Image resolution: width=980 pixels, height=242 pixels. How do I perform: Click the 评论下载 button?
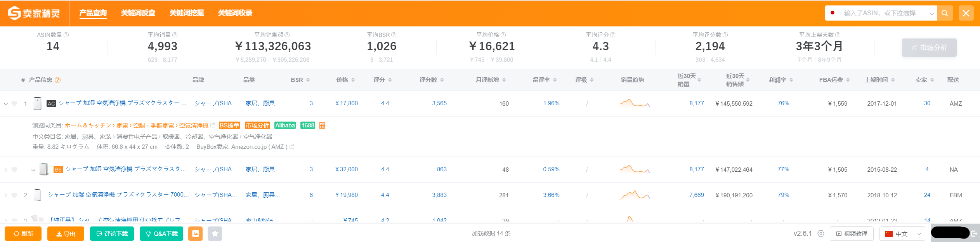[x=112, y=233]
